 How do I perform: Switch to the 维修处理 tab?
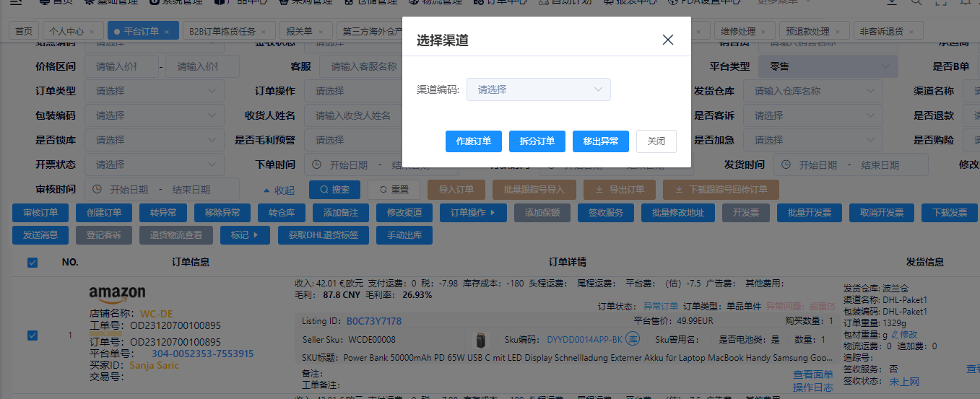click(x=738, y=32)
